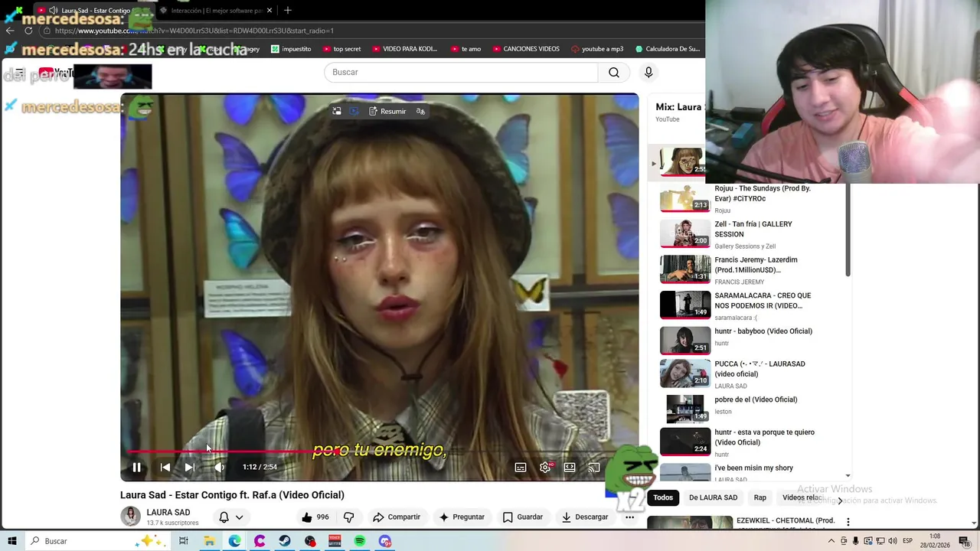Open CANCIONES VIDEOS bookmark
Viewport: 980px width, 551px height.
(x=525, y=49)
